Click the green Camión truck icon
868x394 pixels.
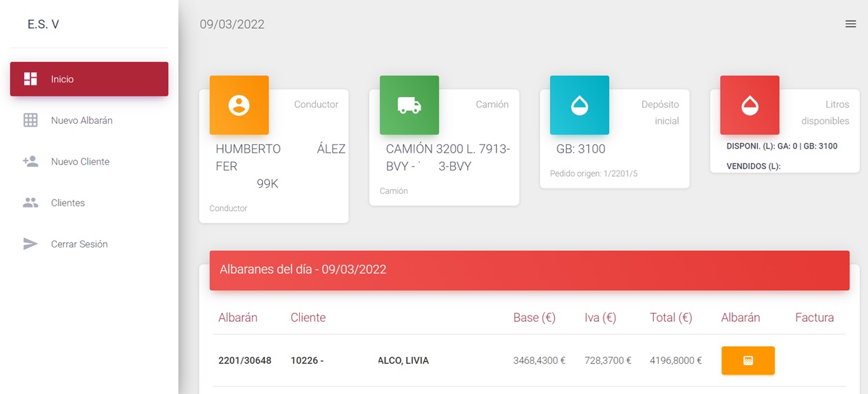click(409, 105)
